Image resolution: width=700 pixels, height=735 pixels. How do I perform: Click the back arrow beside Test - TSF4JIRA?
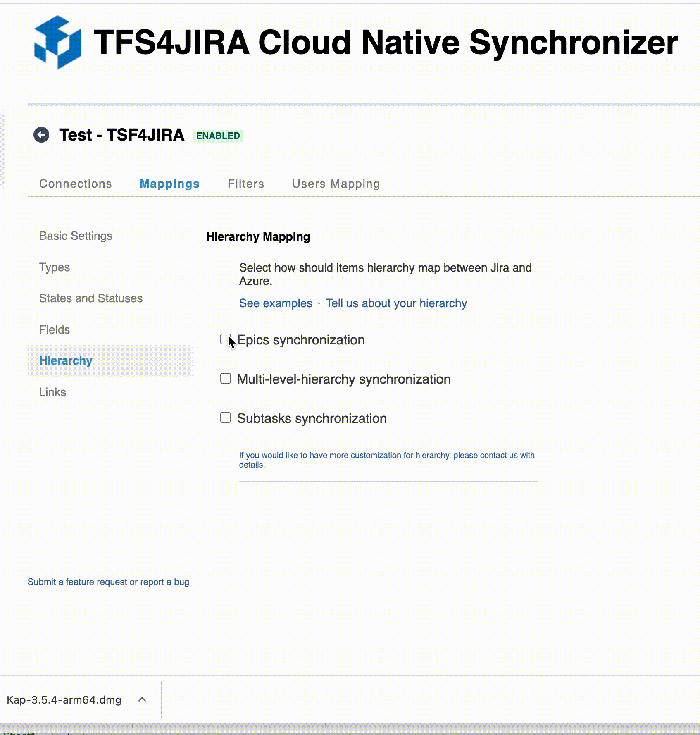click(x=41, y=135)
